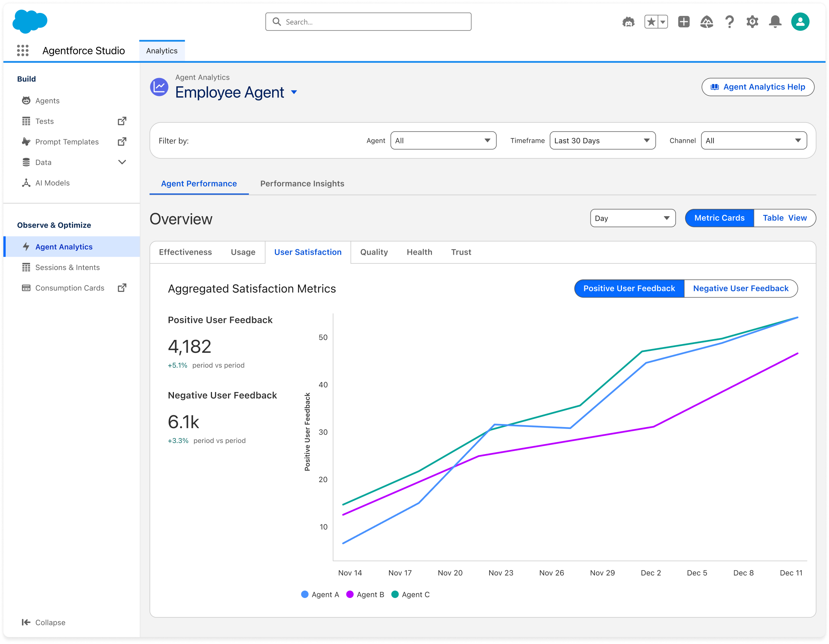This screenshot has height=644, width=829.
Task: Open Prompt Templates external link icon
Action: (122, 142)
